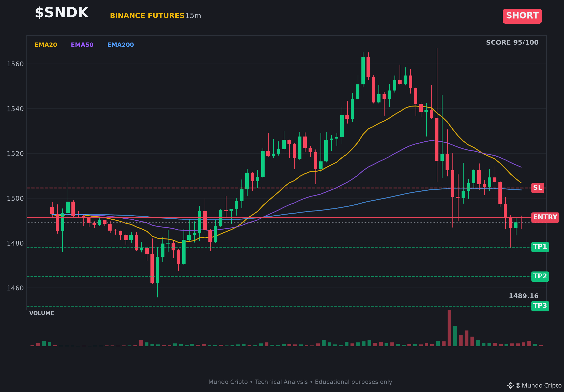Click the 1520 price axis label
Viewport: 564px width, 392px height.
coord(15,154)
